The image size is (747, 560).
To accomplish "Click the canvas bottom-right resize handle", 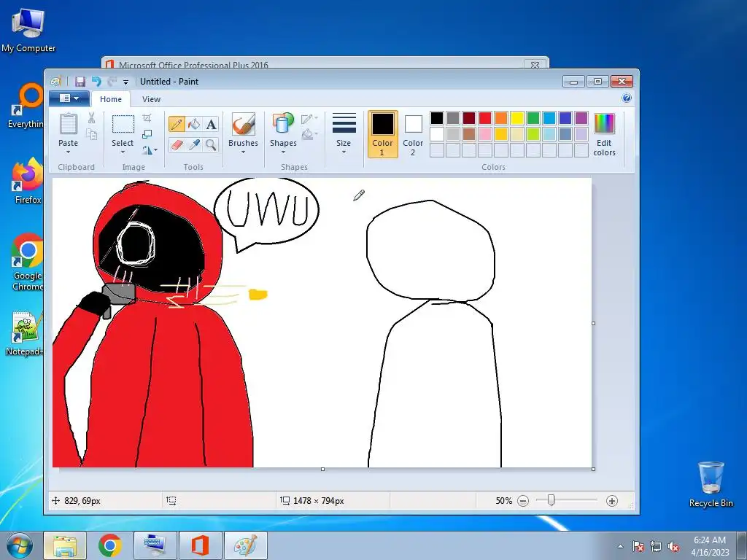I will pos(593,469).
